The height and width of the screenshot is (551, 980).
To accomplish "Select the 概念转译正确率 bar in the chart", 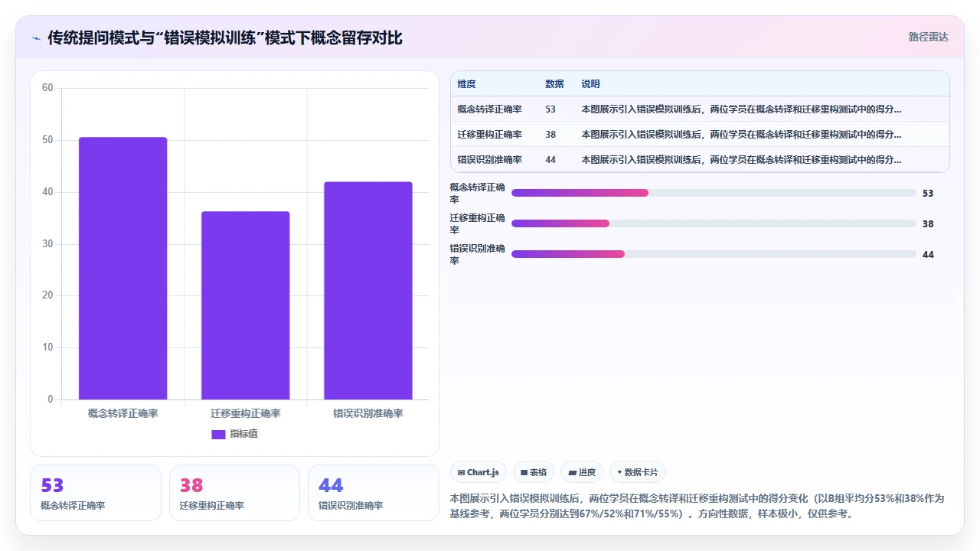I will tap(122, 269).
